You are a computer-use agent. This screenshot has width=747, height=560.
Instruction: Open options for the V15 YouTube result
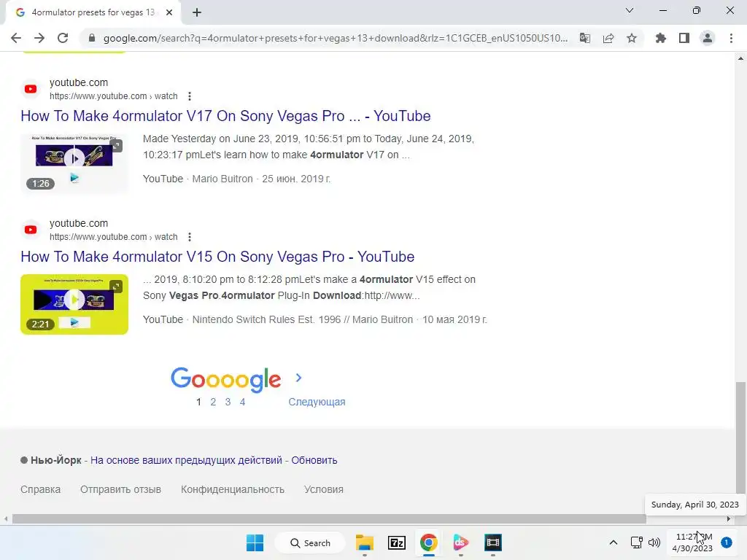click(190, 237)
